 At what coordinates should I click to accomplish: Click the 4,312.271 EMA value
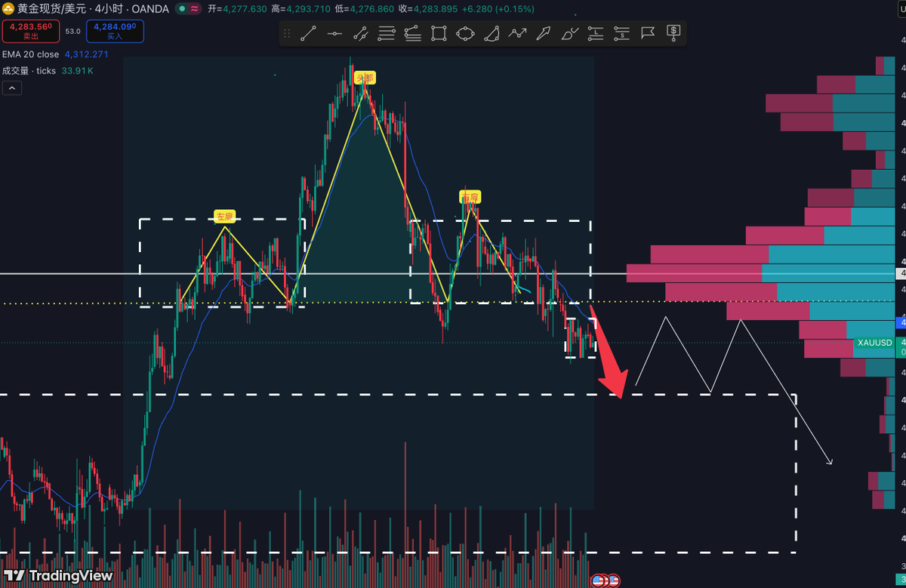click(86, 54)
